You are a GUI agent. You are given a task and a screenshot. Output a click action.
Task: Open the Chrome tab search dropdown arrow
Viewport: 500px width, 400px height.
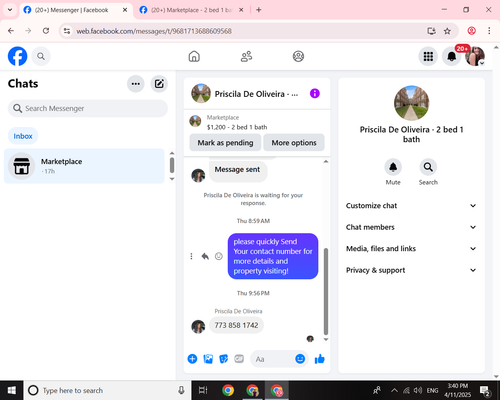pyautogui.click(x=10, y=10)
